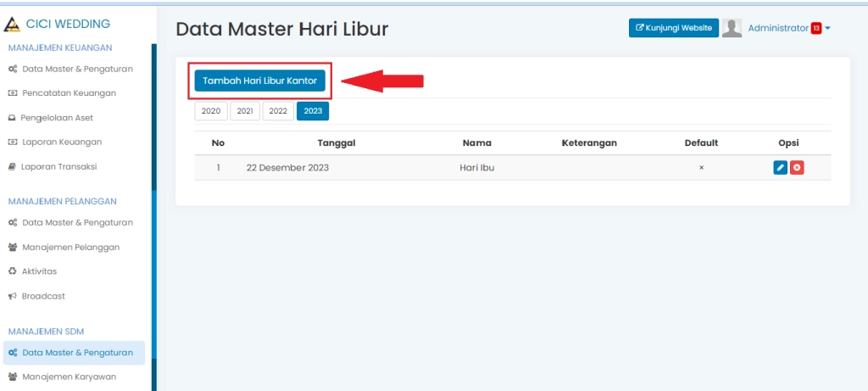The width and height of the screenshot is (868, 391).
Task: Click the Administrator avatar picture
Action: [732, 28]
